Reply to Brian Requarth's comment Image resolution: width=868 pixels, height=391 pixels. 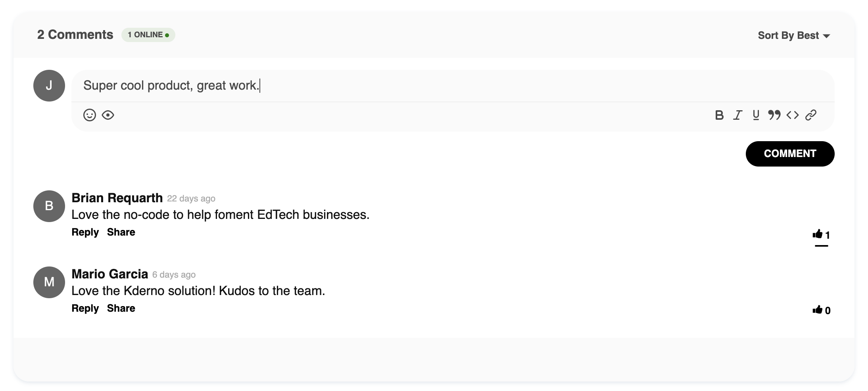tap(85, 232)
